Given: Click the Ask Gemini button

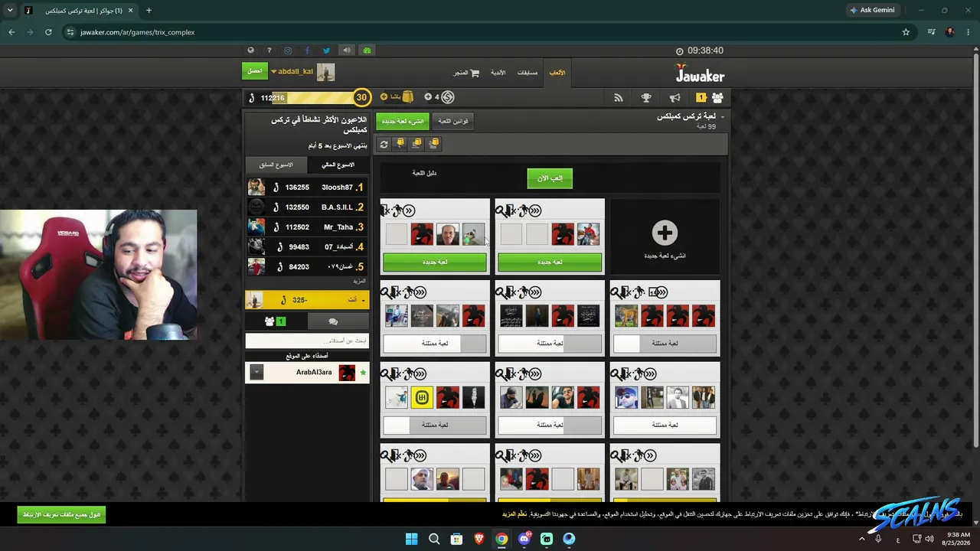Looking at the screenshot, I should (871, 10).
